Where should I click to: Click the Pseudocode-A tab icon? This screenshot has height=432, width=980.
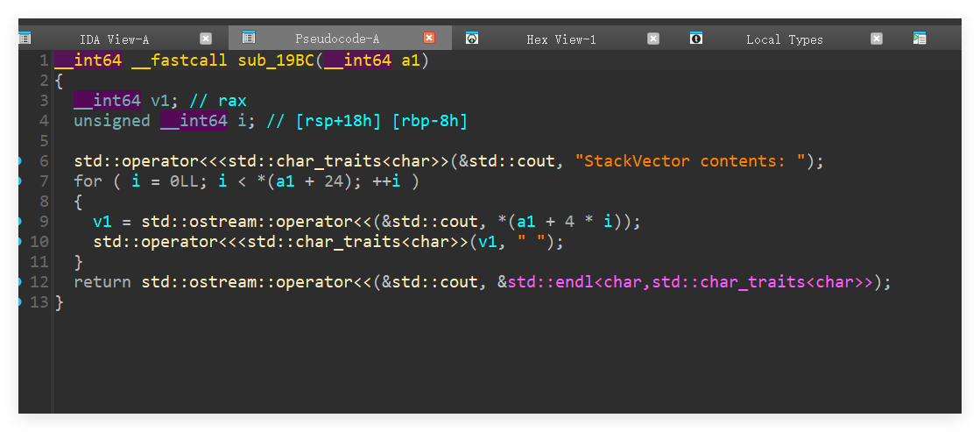248,39
